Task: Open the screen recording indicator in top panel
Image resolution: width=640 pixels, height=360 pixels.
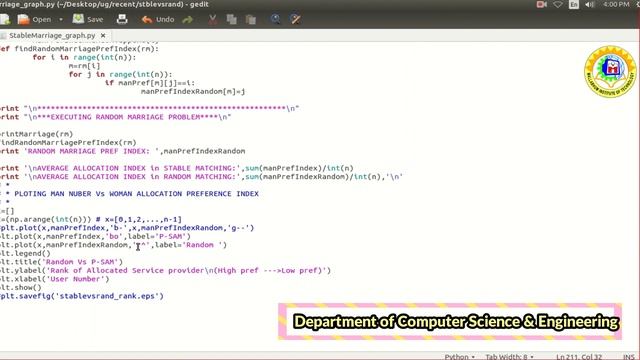Action: pyautogui.click(x=542, y=4)
